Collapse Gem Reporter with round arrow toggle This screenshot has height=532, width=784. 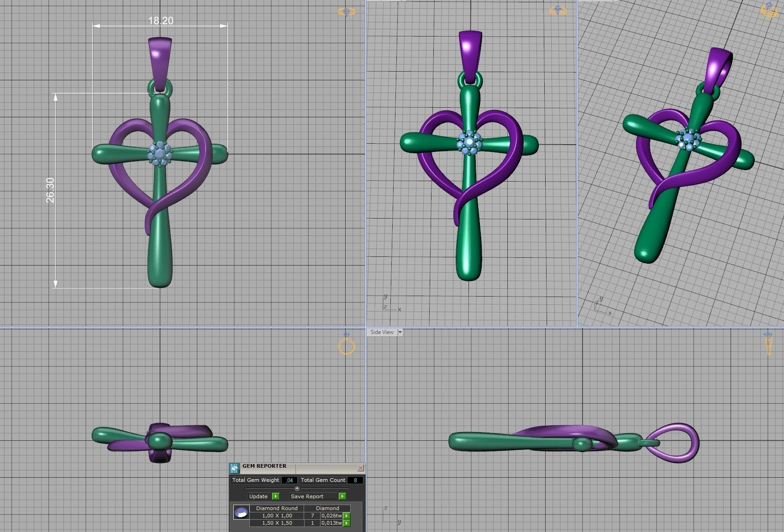tap(297, 488)
